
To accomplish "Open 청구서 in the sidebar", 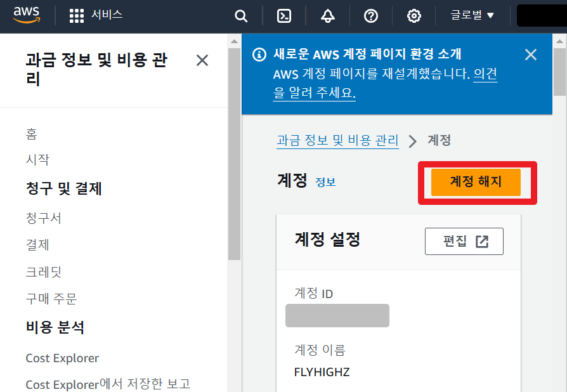I will click(x=43, y=218).
